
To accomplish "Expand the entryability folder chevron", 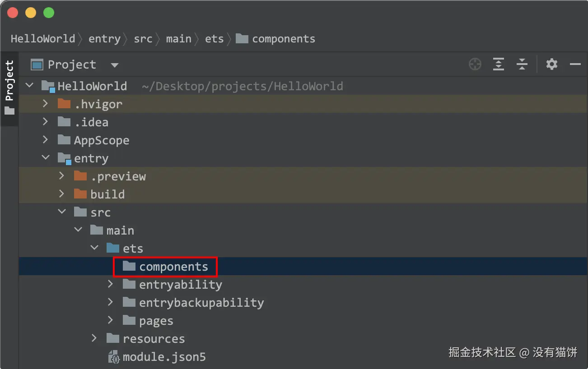I will pyautogui.click(x=111, y=284).
